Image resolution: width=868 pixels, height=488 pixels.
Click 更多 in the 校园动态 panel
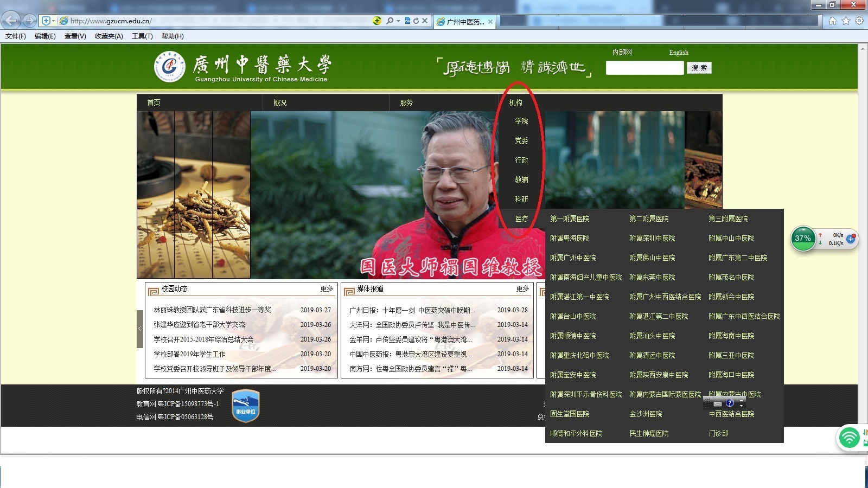click(x=327, y=289)
